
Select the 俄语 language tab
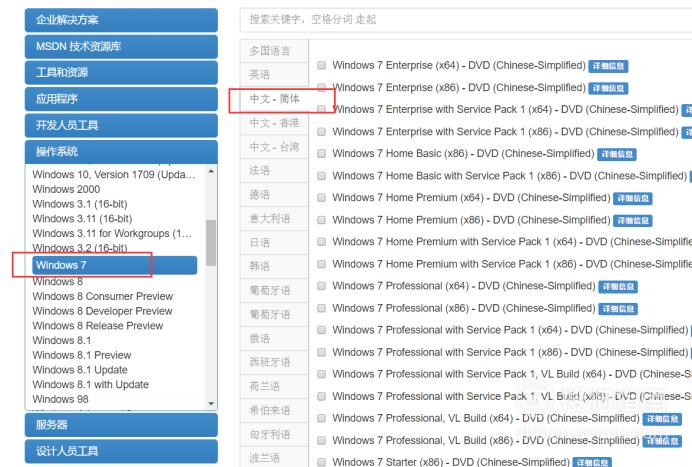tap(274, 339)
